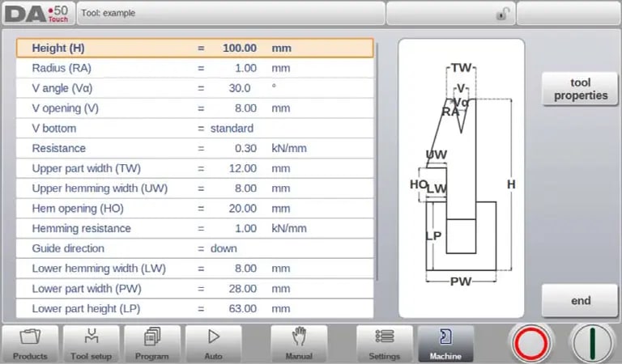Tap the green Start button
Viewport: 622px width, 364px height.
pos(593,344)
